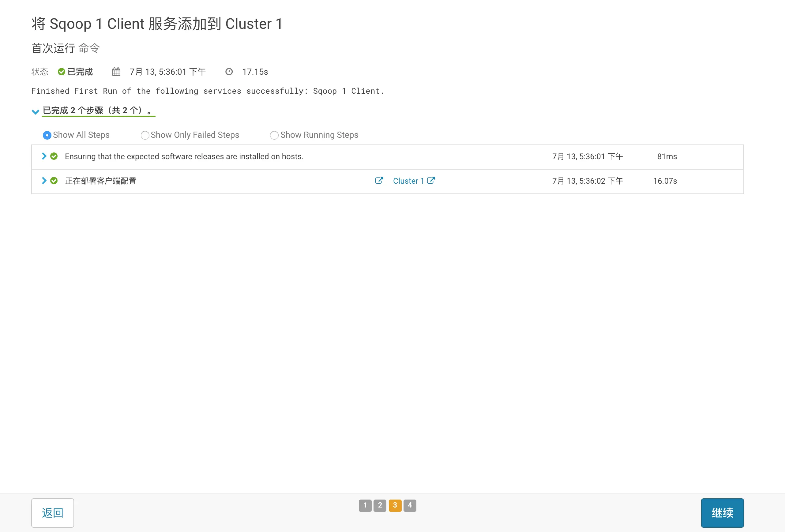Click the green completed status check icon
Image resolution: width=785 pixels, height=532 pixels.
pyautogui.click(x=62, y=72)
